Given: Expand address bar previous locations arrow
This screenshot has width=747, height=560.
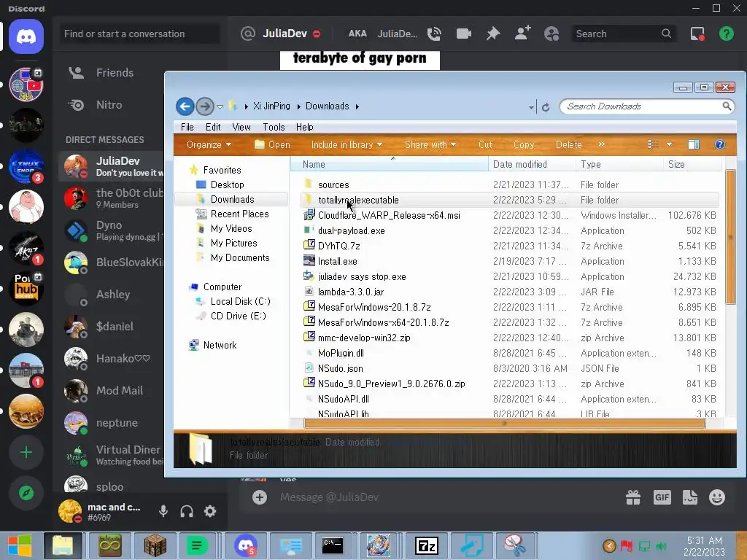Looking at the screenshot, I should click(531, 107).
